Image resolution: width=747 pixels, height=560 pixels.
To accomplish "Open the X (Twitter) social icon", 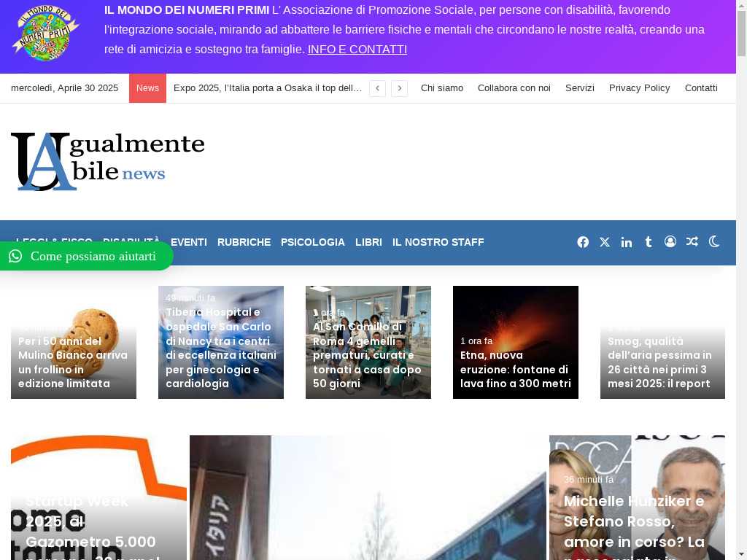I will 605,242.
